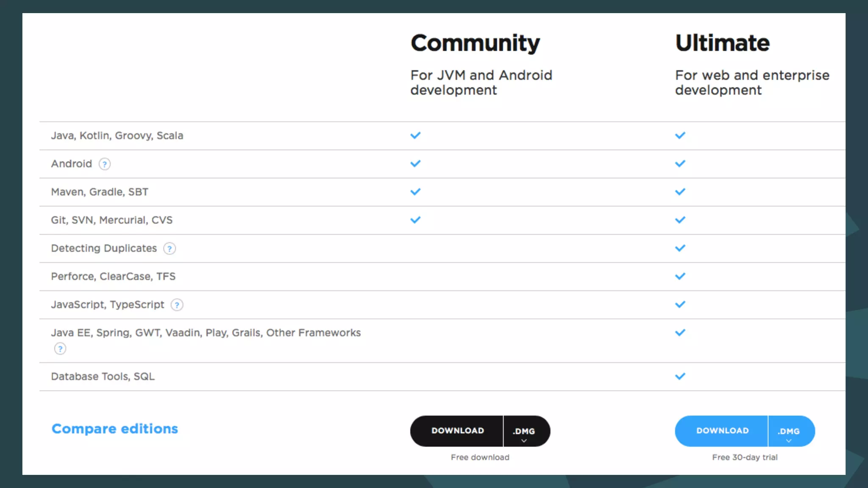Click the help icon next to Android
This screenshot has width=868, height=488.
(104, 164)
